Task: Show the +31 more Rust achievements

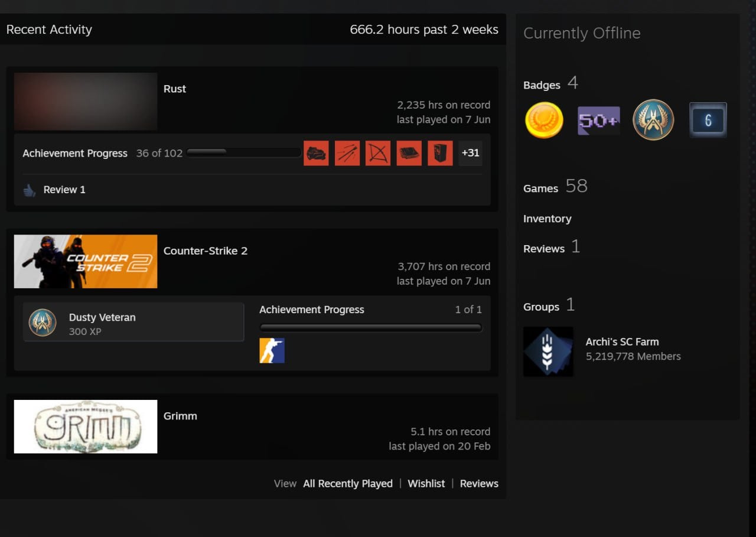Action: [470, 153]
